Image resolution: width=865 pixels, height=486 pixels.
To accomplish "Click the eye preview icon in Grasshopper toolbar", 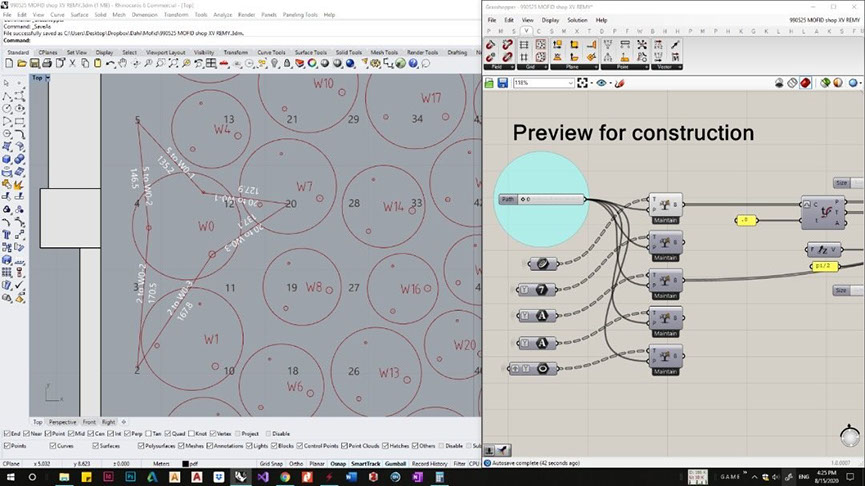I will [x=602, y=83].
